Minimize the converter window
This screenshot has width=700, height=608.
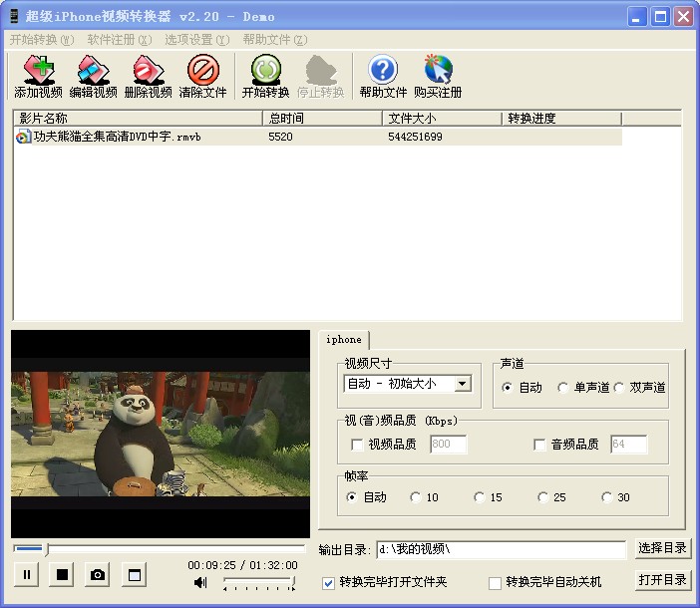[x=636, y=17]
